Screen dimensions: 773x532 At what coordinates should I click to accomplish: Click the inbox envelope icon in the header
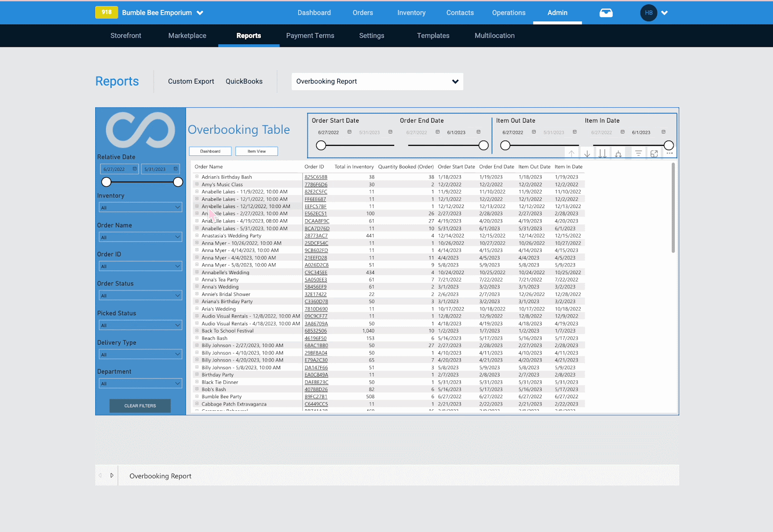[x=605, y=13]
